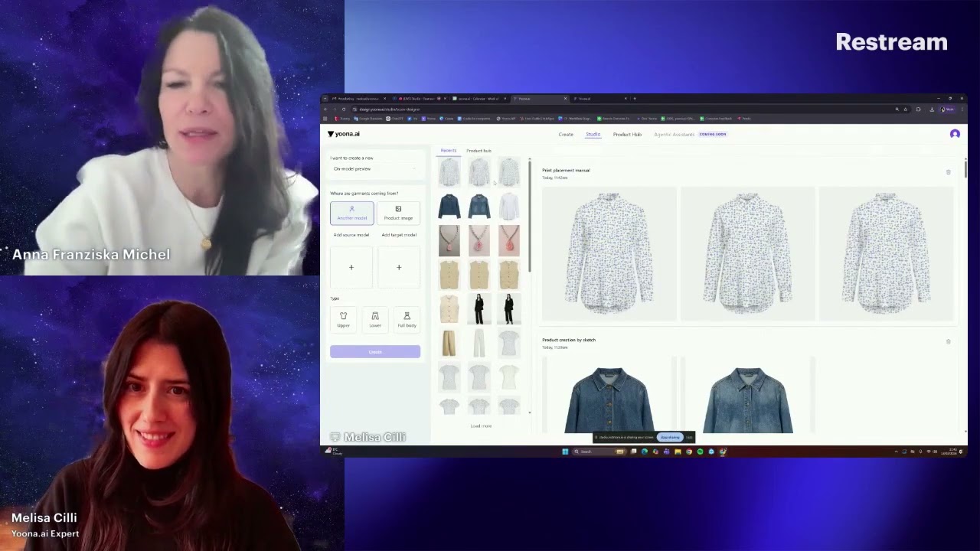Open the Create page in top navigation
Screen dimensions: 980x551
coord(566,135)
